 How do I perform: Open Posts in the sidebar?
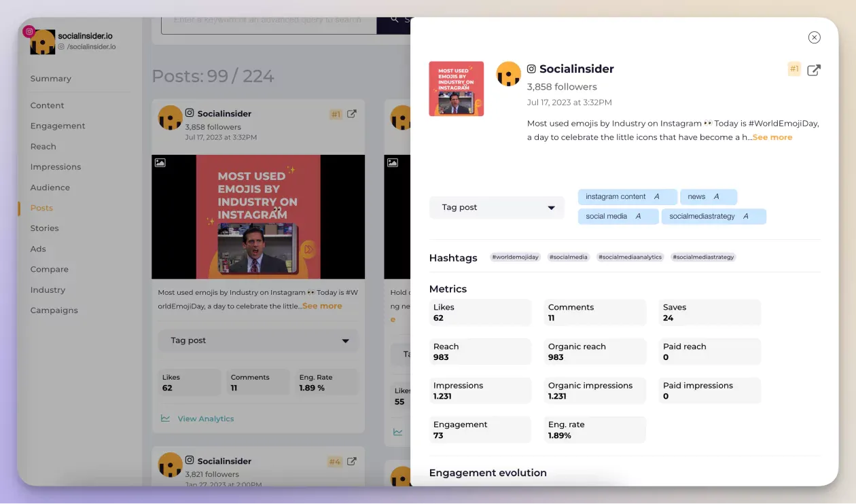pos(41,208)
